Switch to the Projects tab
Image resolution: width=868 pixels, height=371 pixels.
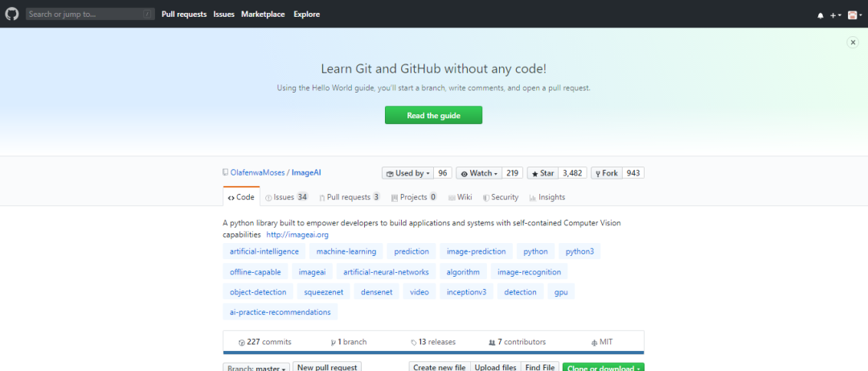[414, 197]
